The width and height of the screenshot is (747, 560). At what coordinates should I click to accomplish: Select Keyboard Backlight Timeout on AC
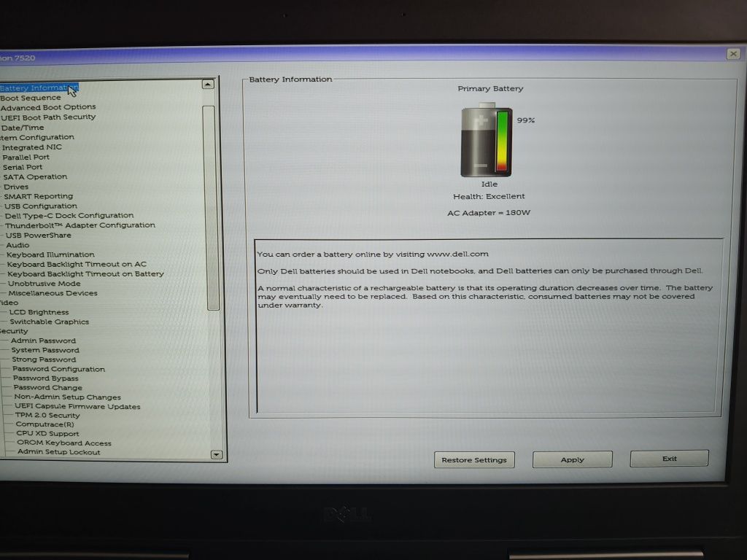(x=77, y=264)
